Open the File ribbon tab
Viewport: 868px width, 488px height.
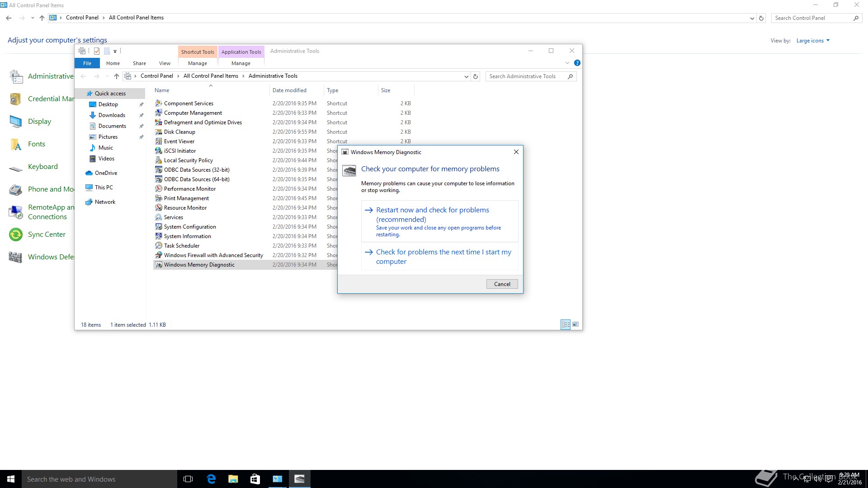pyautogui.click(x=87, y=63)
